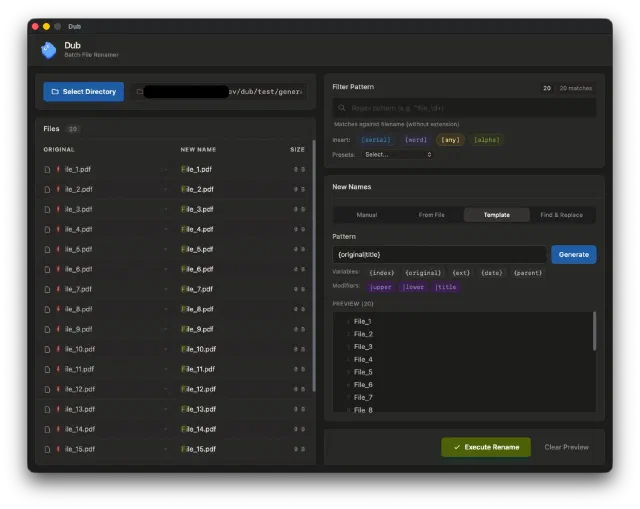Add the {date} variable
640x509 pixels.
click(491, 273)
